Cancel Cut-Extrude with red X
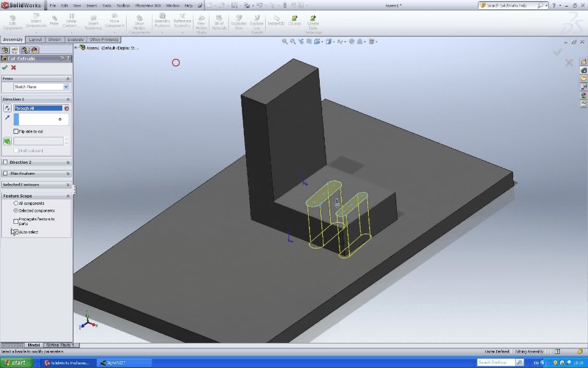 click(13, 67)
